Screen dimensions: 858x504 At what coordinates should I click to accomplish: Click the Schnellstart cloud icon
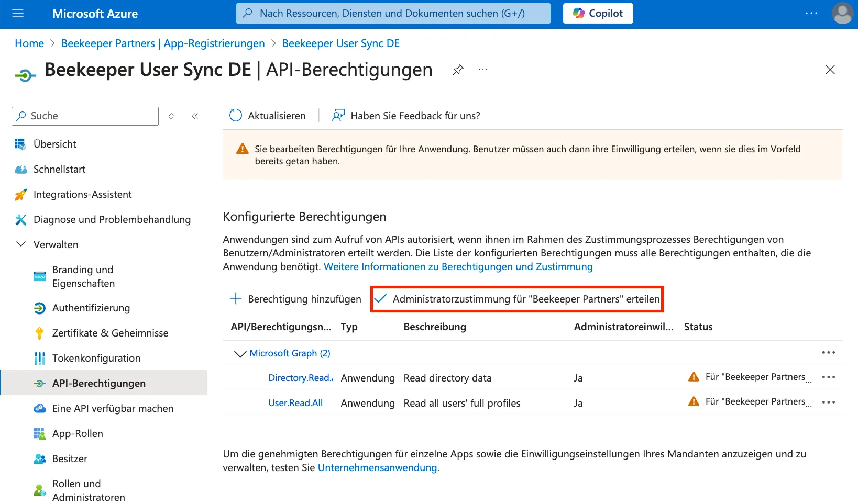[x=20, y=169]
